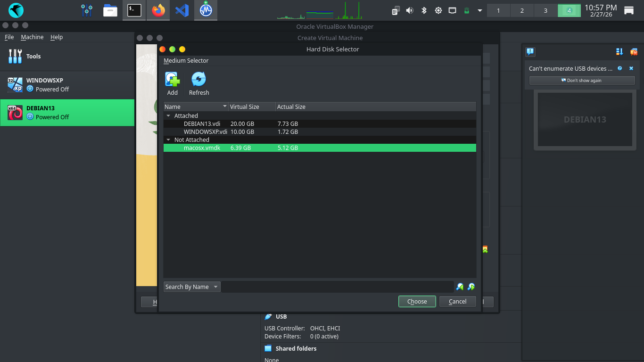This screenshot has width=644, height=362.
Task: Click the Don't show again button
Action: coord(582,81)
